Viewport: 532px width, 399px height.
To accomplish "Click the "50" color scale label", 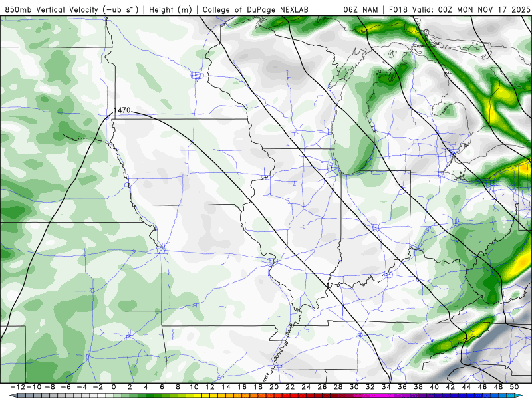I will pyautogui.click(x=514, y=387).
